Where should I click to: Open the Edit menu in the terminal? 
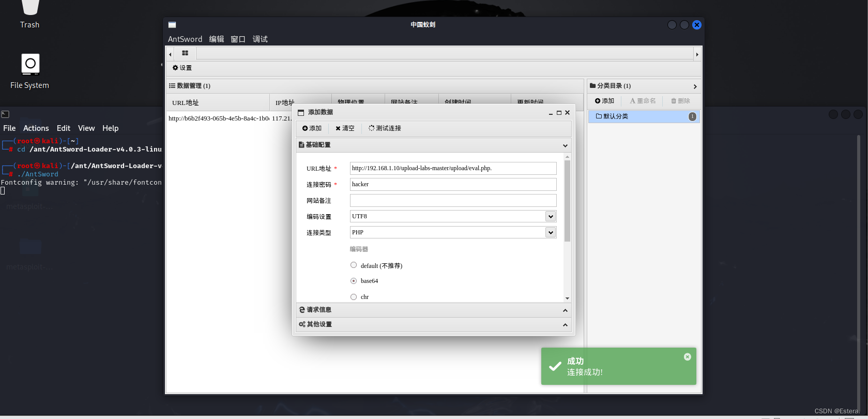(64, 128)
